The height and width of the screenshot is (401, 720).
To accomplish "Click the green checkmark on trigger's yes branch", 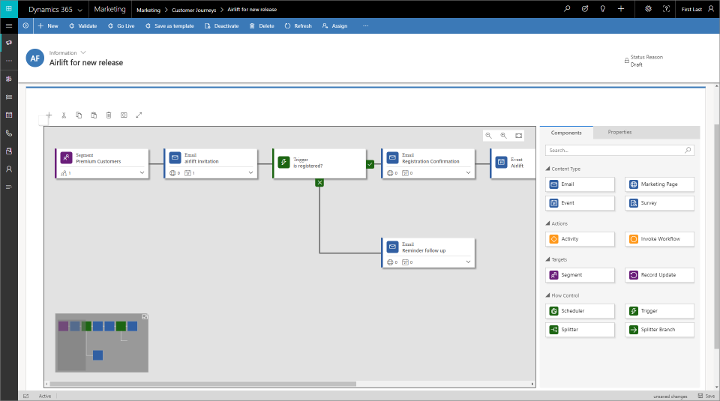I will [x=369, y=163].
